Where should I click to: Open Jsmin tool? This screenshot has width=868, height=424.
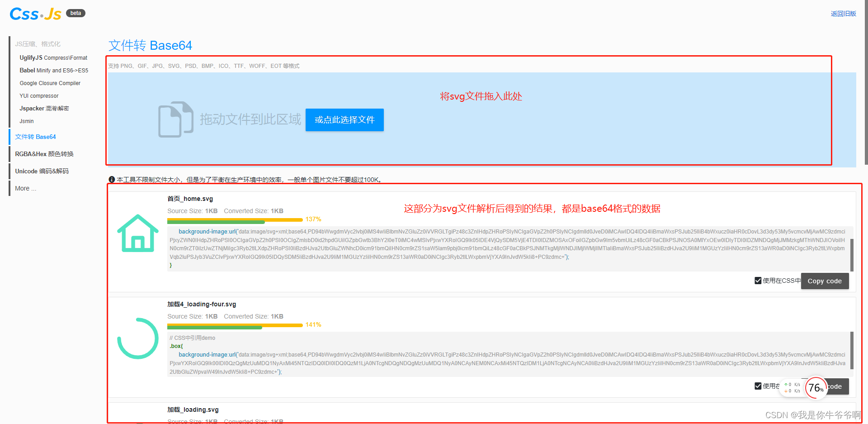click(27, 121)
